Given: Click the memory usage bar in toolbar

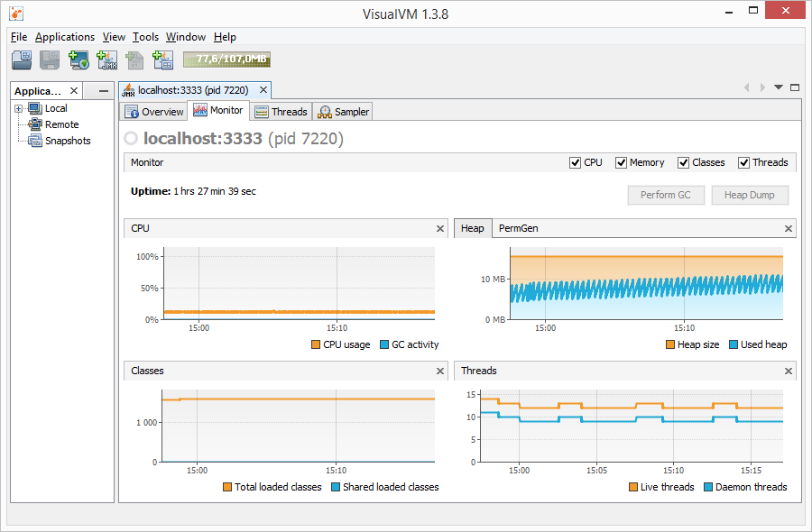Looking at the screenshot, I should tap(226, 60).
